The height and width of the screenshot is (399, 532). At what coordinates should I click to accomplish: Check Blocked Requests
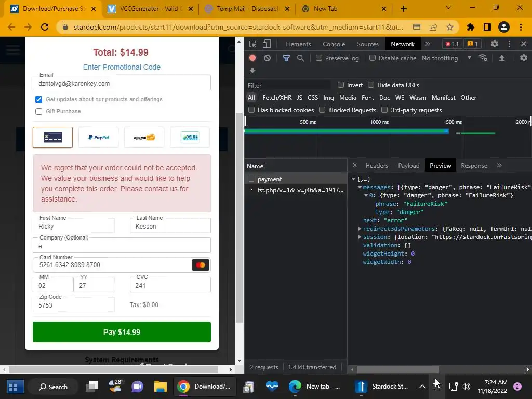coord(322,110)
